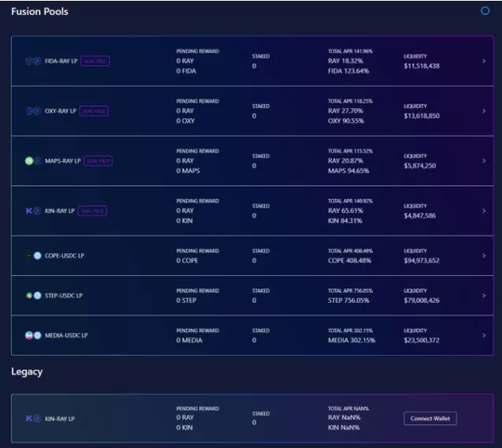This screenshot has height=448, width=502.
Task: Click the COPE 408.48% APR value
Action: click(349, 260)
